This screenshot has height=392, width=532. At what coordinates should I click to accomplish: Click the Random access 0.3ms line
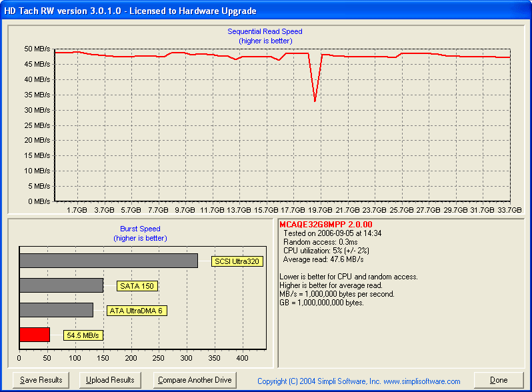pos(321,242)
